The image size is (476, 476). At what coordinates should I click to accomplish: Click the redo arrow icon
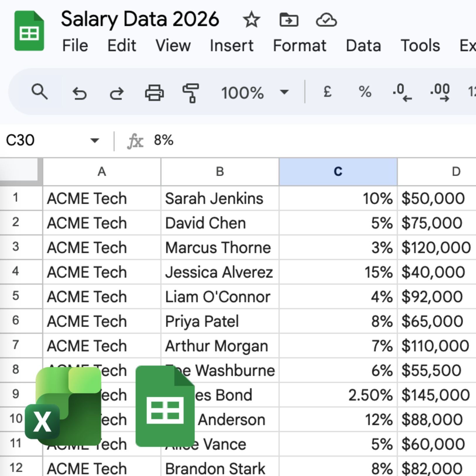point(117,94)
